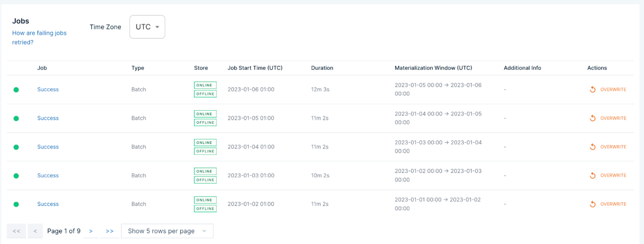Screen dimensions: 644x244
Task: Open the Time Zone dropdown showing UTC
Action: point(147,26)
